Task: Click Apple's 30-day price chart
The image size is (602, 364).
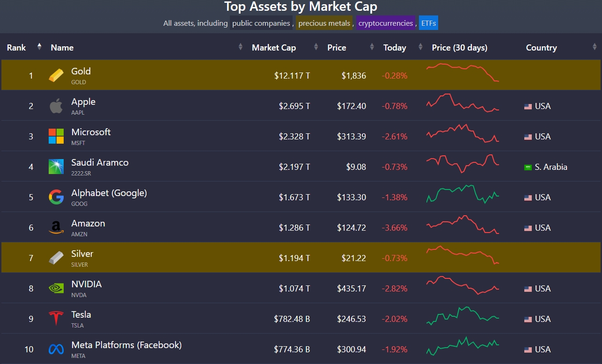Action: 463,103
